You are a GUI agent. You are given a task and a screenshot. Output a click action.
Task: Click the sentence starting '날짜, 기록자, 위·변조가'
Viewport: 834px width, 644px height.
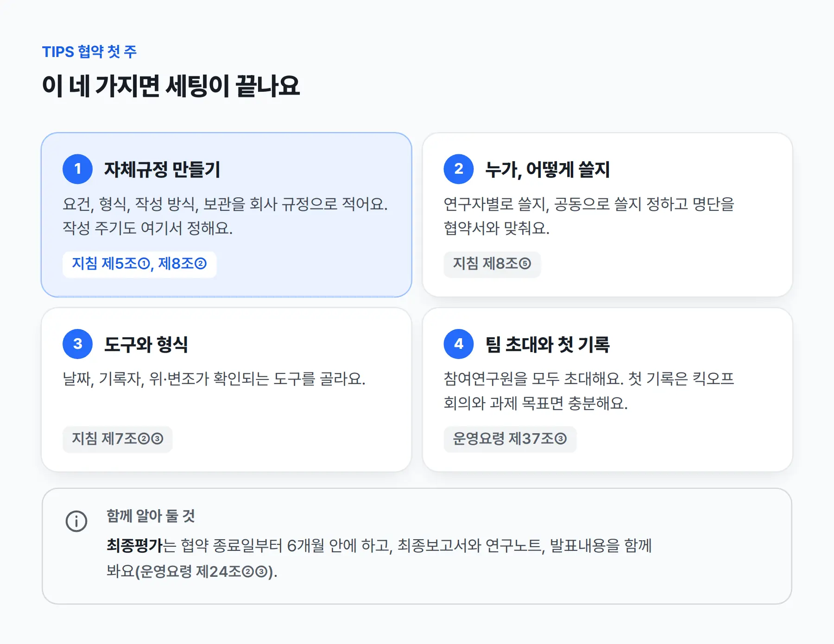click(214, 379)
